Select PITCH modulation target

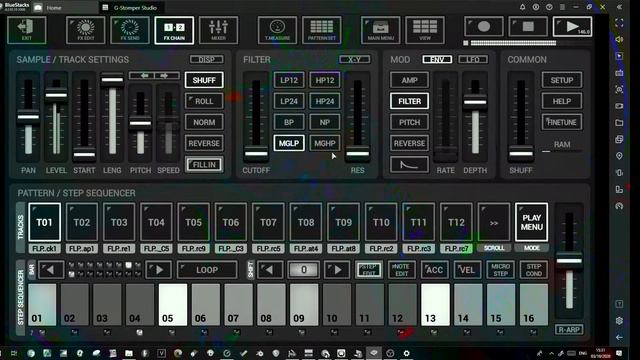click(409, 122)
